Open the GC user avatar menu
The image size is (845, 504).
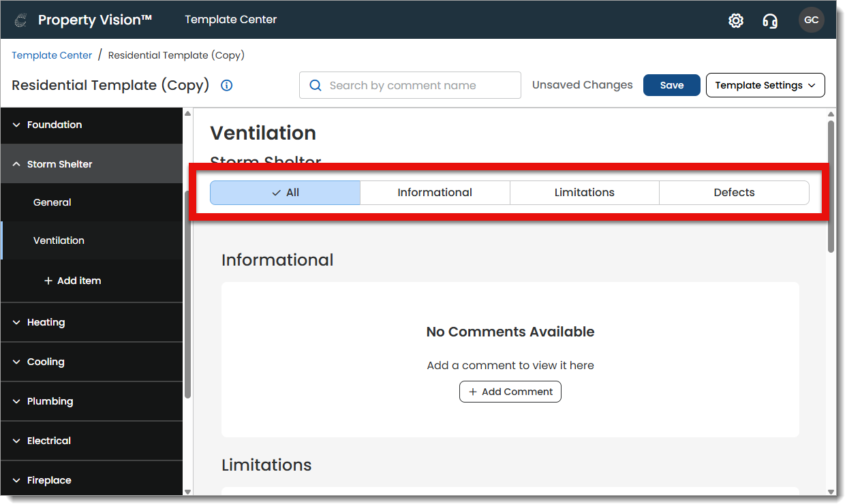coord(811,20)
